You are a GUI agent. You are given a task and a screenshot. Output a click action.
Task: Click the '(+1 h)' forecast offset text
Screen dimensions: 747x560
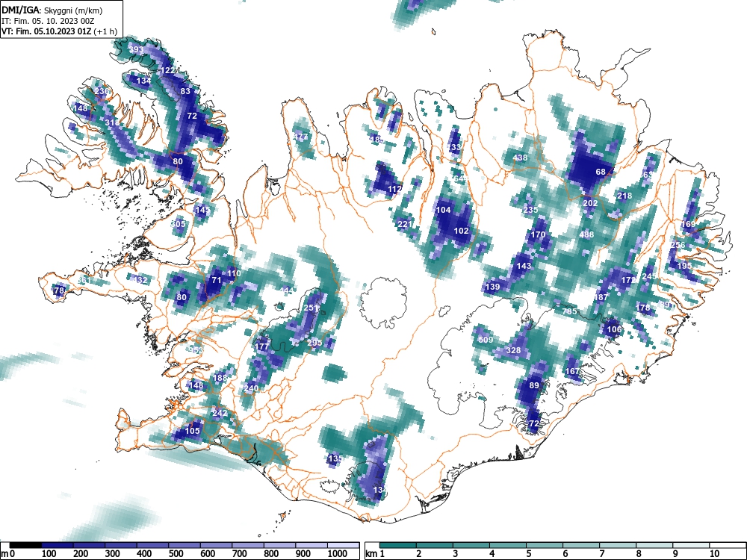click(x=105, y=31)
